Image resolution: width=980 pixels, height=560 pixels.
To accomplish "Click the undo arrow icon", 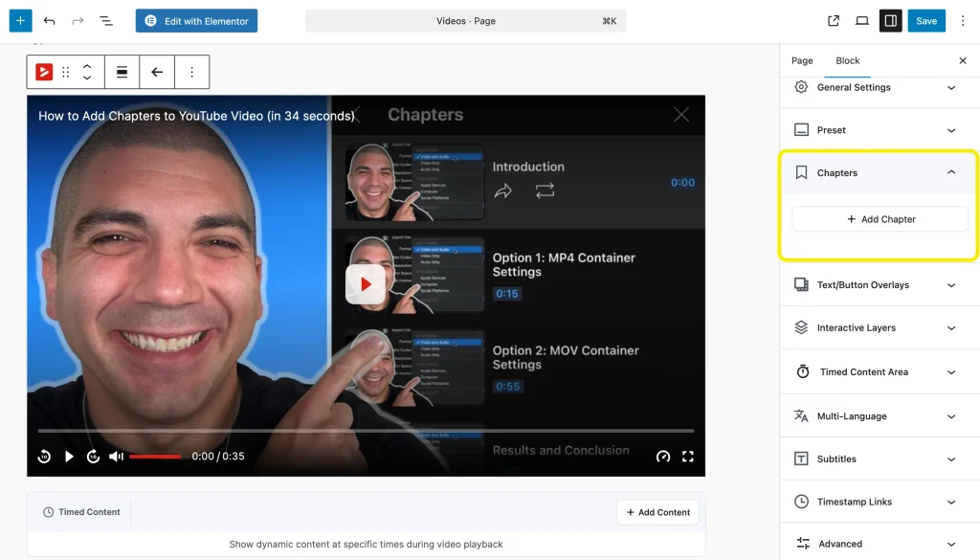I will [50, 20].
